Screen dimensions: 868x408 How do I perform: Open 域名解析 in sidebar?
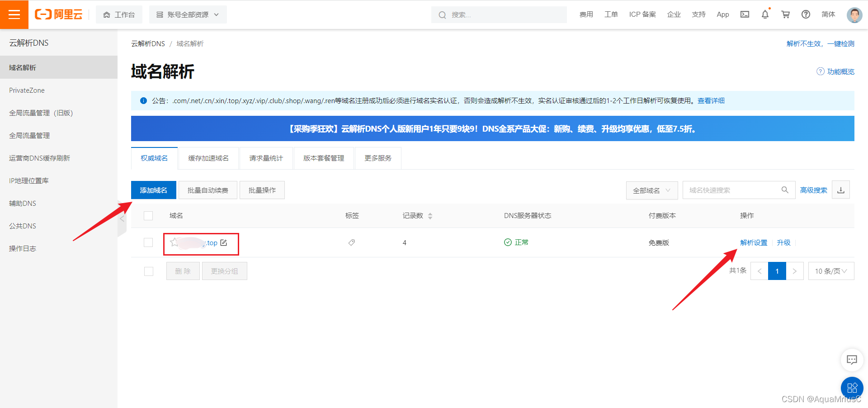(59, 67)
